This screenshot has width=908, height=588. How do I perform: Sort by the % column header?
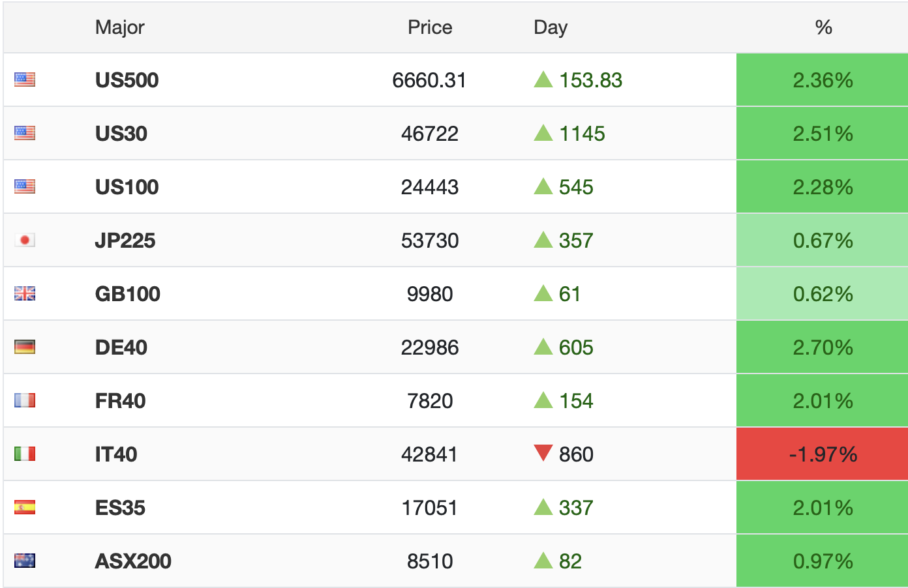tap(823, 27)
